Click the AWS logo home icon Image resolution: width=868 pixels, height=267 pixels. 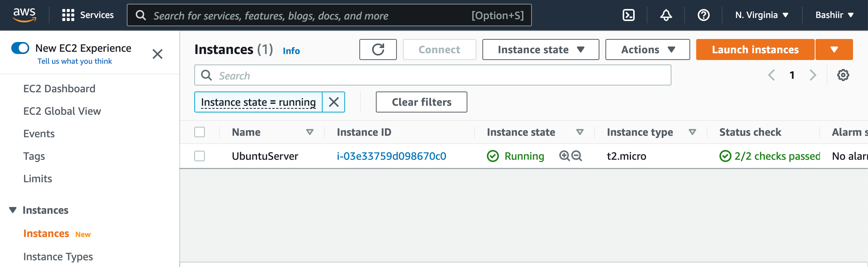(x=25, y=15)
